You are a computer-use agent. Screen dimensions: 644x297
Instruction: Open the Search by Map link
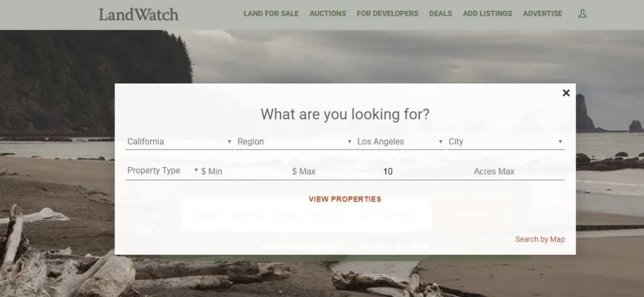coord(540,239)
